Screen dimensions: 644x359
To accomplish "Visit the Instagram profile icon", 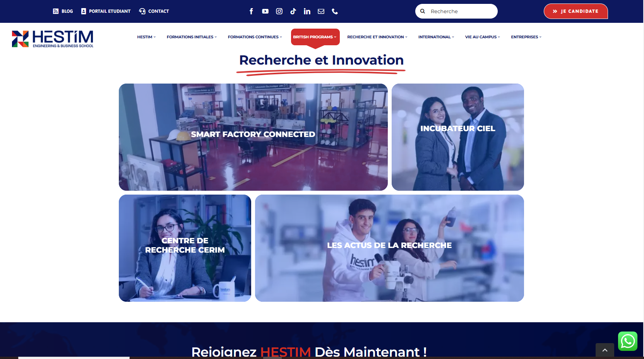I will point(279,11).
